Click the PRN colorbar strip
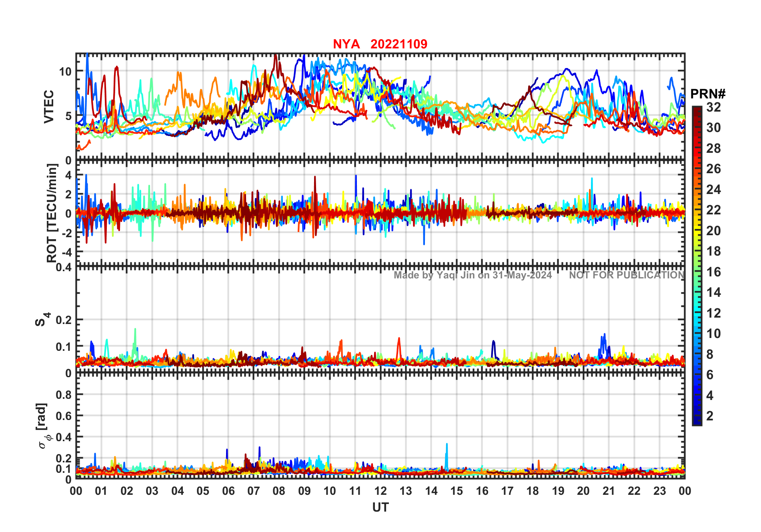This screenshot has width=761, height=532. 697,266
